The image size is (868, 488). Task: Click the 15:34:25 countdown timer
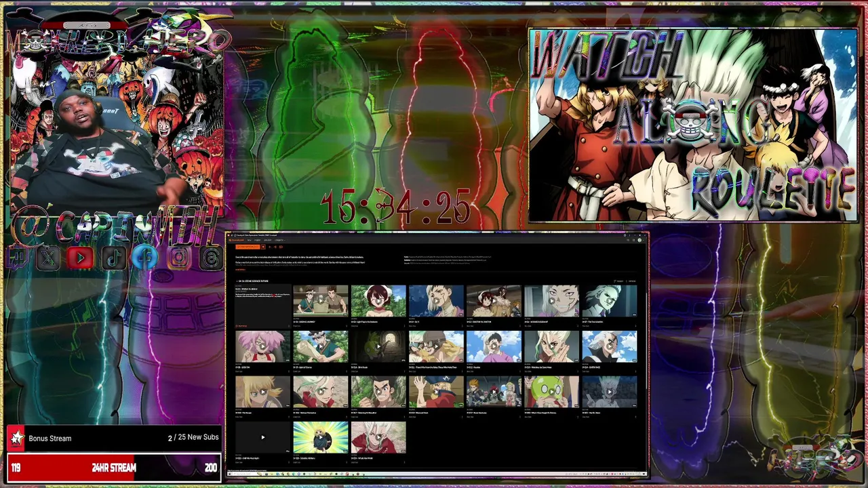396,207
